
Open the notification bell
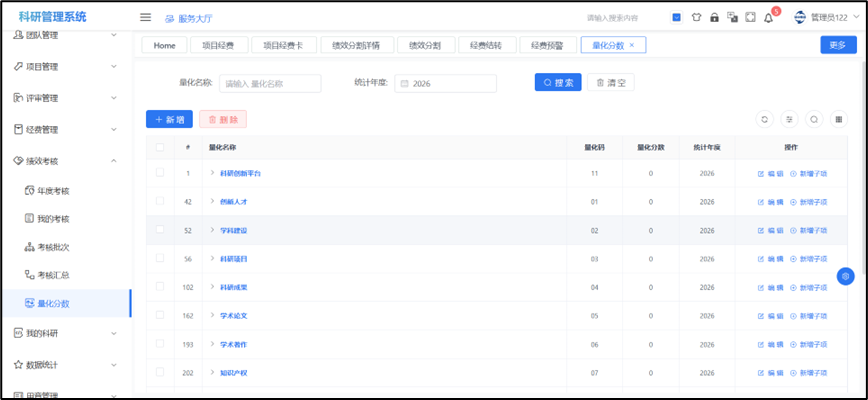[x=768, y=18]
